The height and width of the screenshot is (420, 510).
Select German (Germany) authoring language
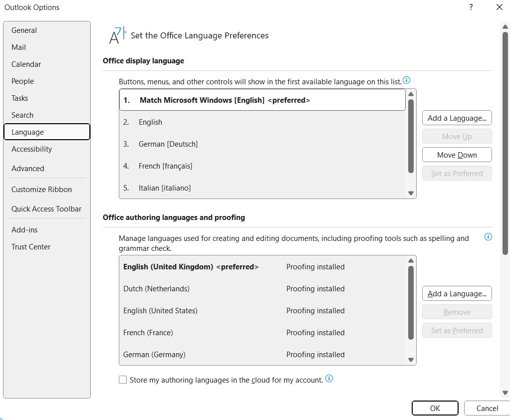pyautogui.click(x=262, y=354)
